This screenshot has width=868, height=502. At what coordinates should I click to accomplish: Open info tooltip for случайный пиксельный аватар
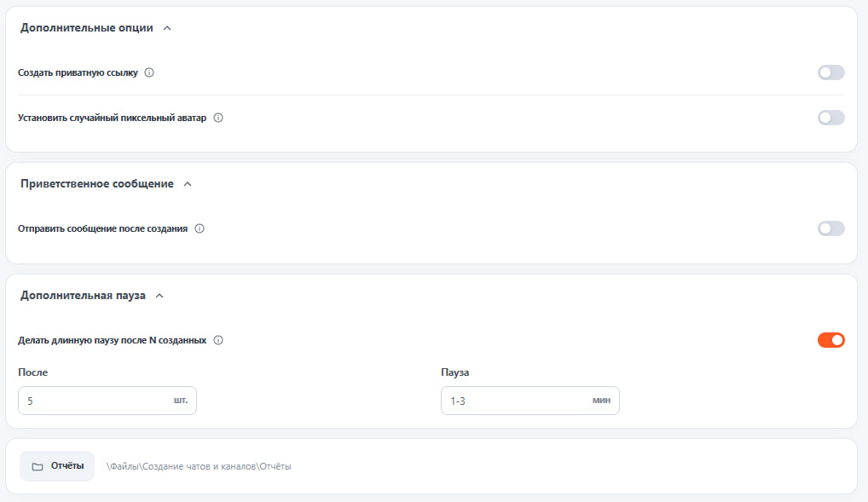218,118
